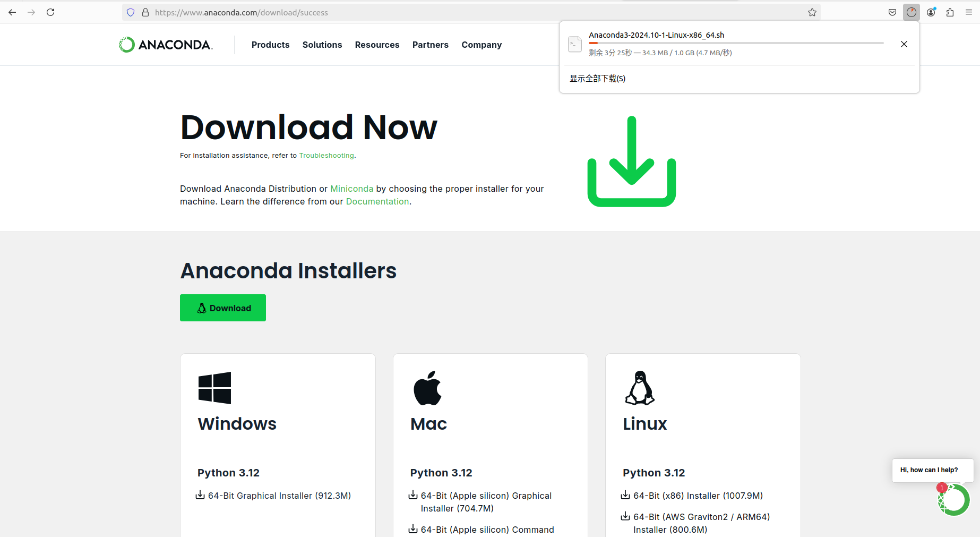The height and width of the screenshot is (537, 980).
Task: Click the download status text showing 34.3 MB
Action: tap(660, 53)
